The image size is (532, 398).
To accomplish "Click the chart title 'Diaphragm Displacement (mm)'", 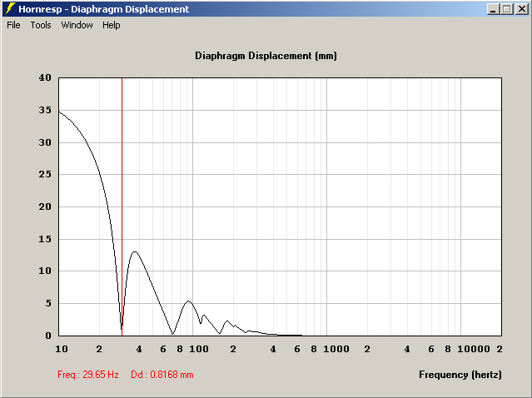I will [266, 56].
